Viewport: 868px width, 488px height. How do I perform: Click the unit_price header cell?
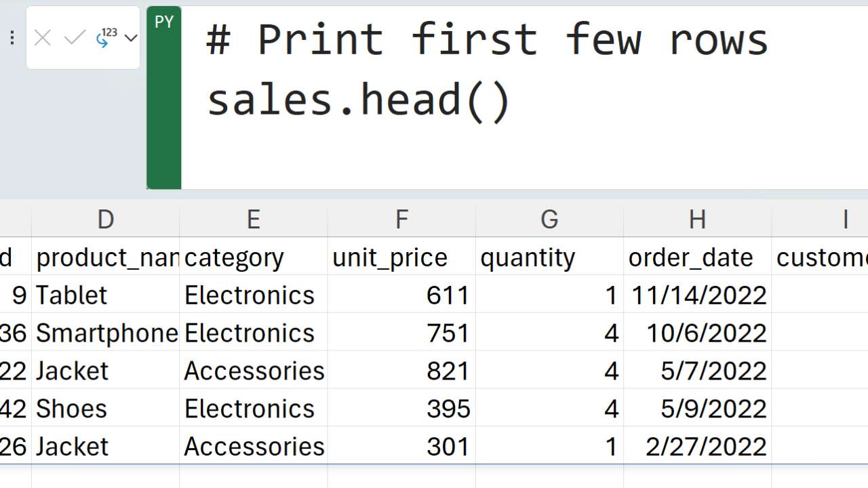tap(401, 258)
